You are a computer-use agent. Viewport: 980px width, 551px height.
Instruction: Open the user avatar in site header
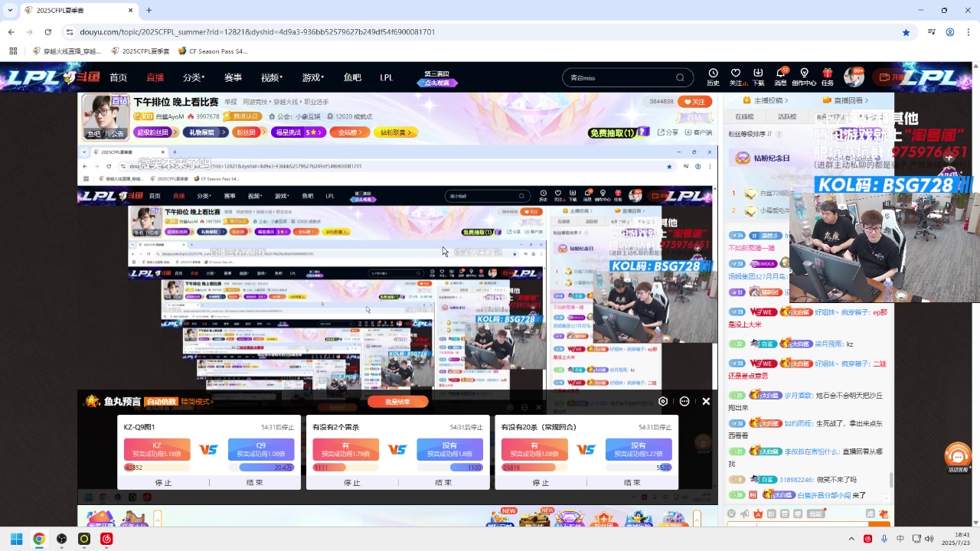(853, 77)
